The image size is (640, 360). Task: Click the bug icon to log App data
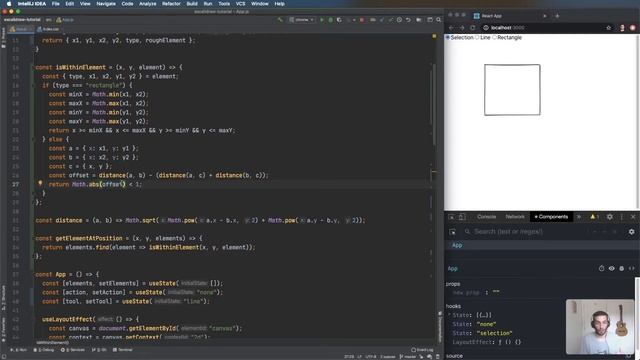tap(622, 269)
